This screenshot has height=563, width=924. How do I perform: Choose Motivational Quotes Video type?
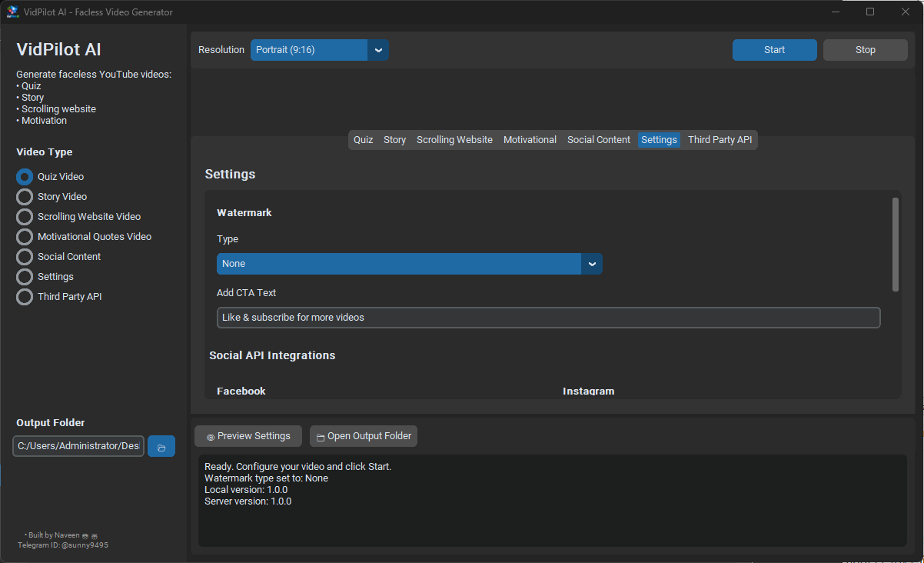[x=24, y=236]
